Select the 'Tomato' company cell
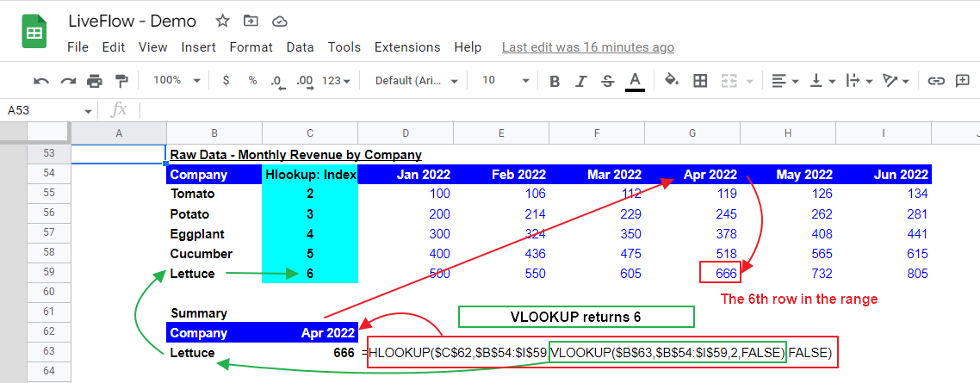980x383 pixels. point(214,194)
